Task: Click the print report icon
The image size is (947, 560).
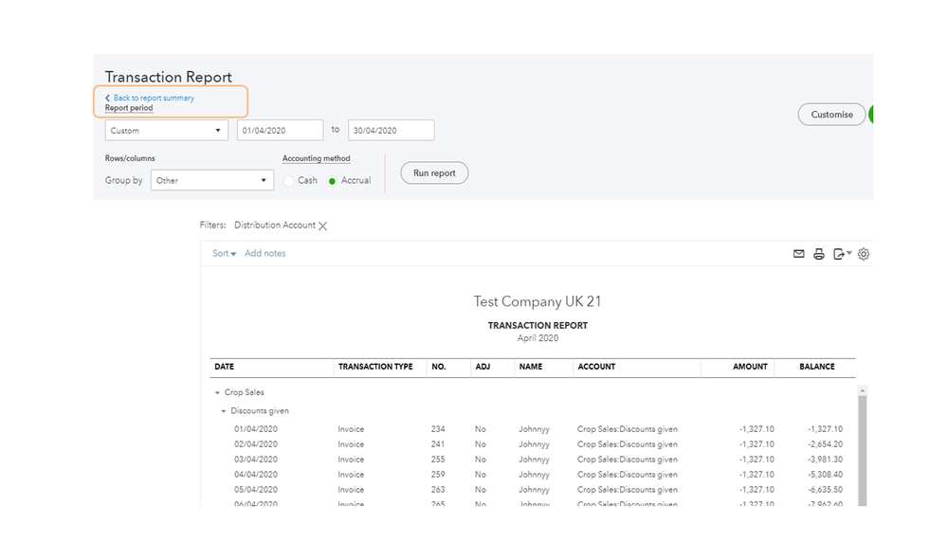Action: click(819, 254)
